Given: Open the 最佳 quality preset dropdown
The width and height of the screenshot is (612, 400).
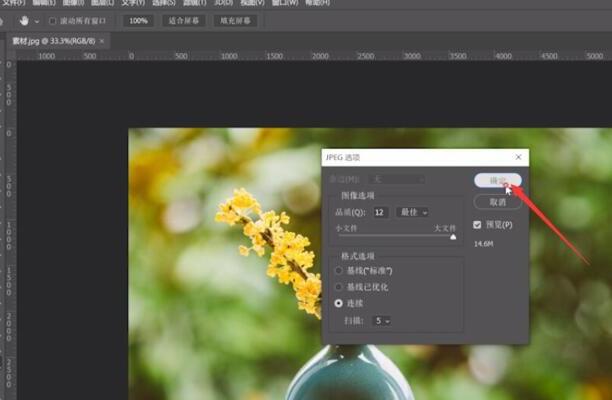Looking at the screenshot, I should coord(413,212).
